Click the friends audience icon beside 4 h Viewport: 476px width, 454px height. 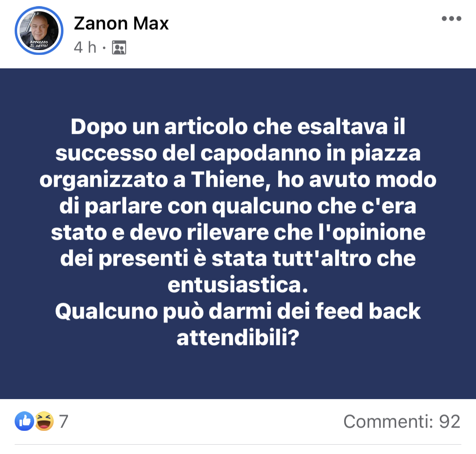(x=119, y=48)
